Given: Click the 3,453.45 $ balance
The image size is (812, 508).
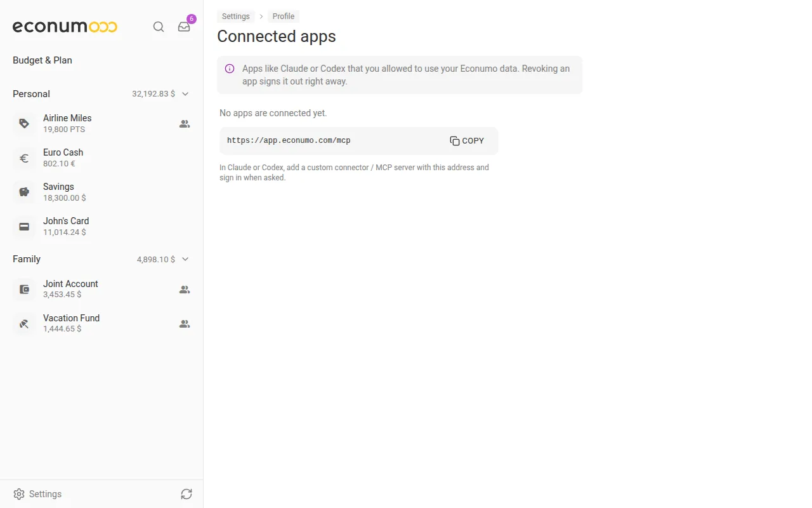Looking at the screenshot, I should tap(62, 295).
